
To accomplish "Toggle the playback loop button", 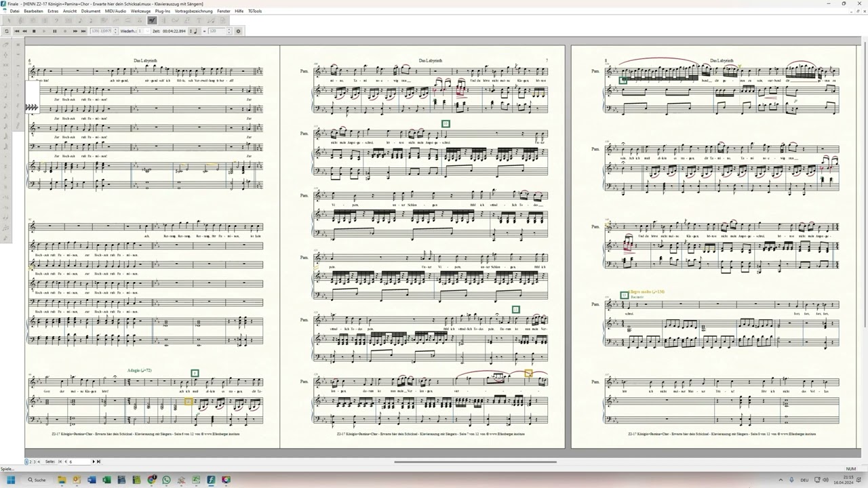I will pos(7,31).
